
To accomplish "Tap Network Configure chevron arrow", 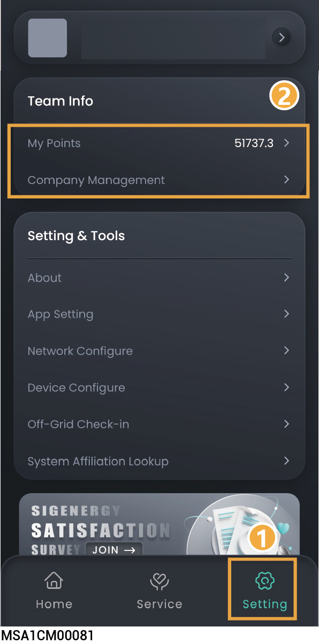I will click(x=287, y=350).
